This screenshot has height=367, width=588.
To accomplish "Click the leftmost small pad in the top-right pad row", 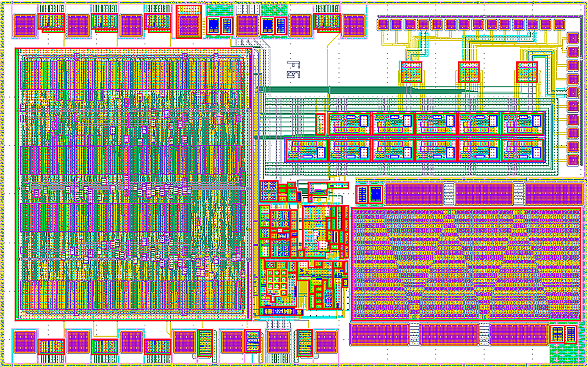I will [383, 24].
